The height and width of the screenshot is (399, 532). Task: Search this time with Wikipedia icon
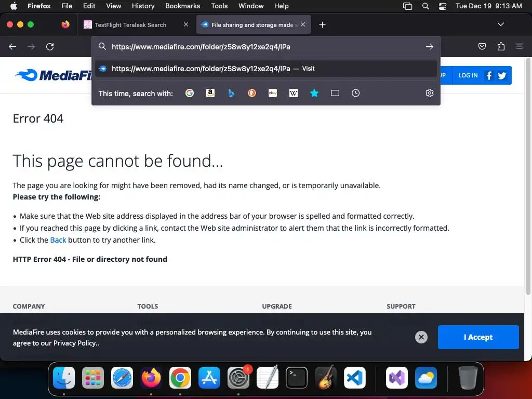point(294,93)
